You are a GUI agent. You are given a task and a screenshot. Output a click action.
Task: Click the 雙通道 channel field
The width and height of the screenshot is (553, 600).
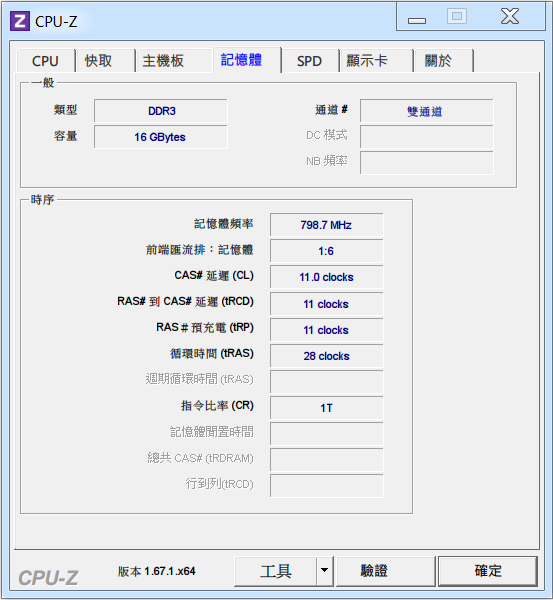click(x=426, y=111)
